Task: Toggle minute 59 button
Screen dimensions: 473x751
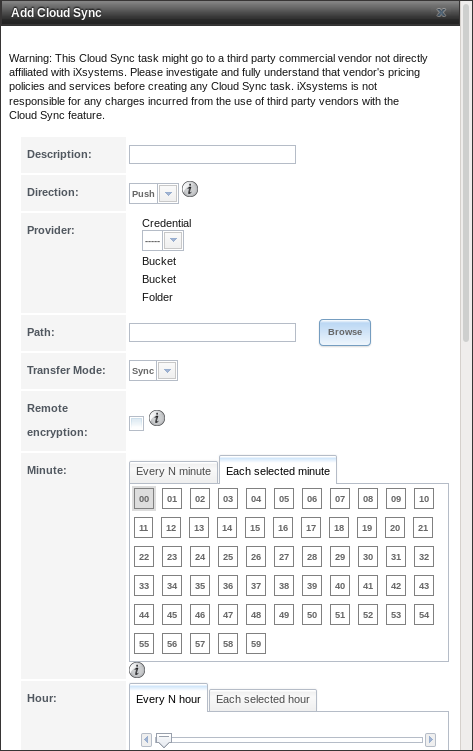Action: click(256, 644)
